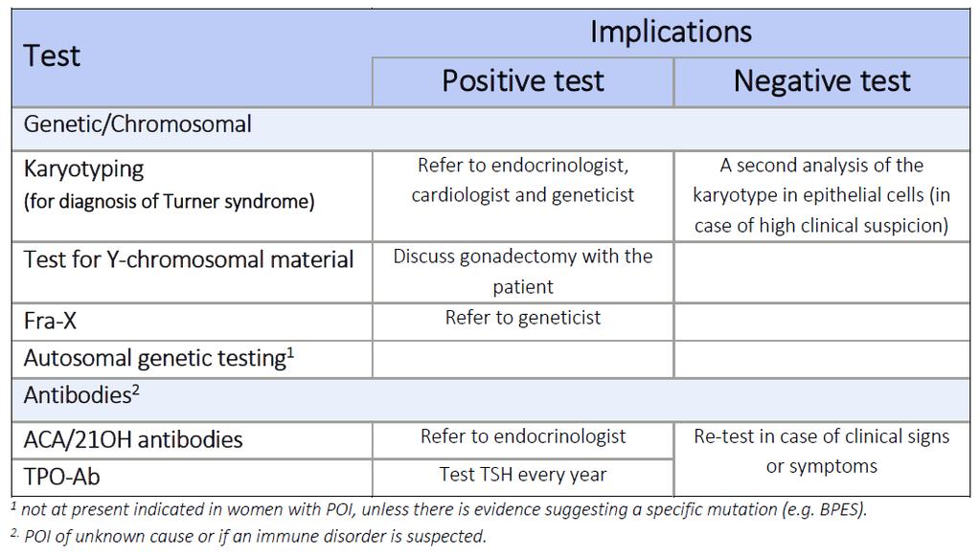
Task: Select the 'TPO-Ab' row label
Action: pyautogui.click(x=192, y=478)
